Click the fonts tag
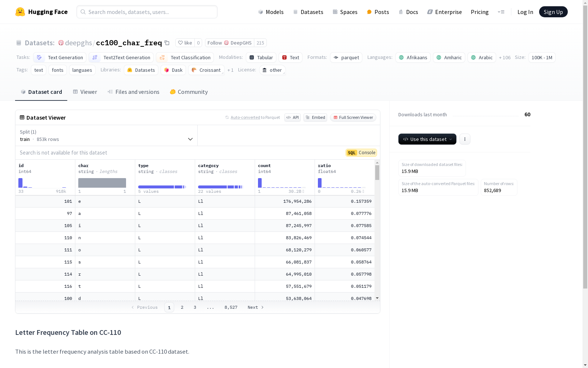Screen dimensions: 588x368 pyautogui.click(x=58, y=70)
